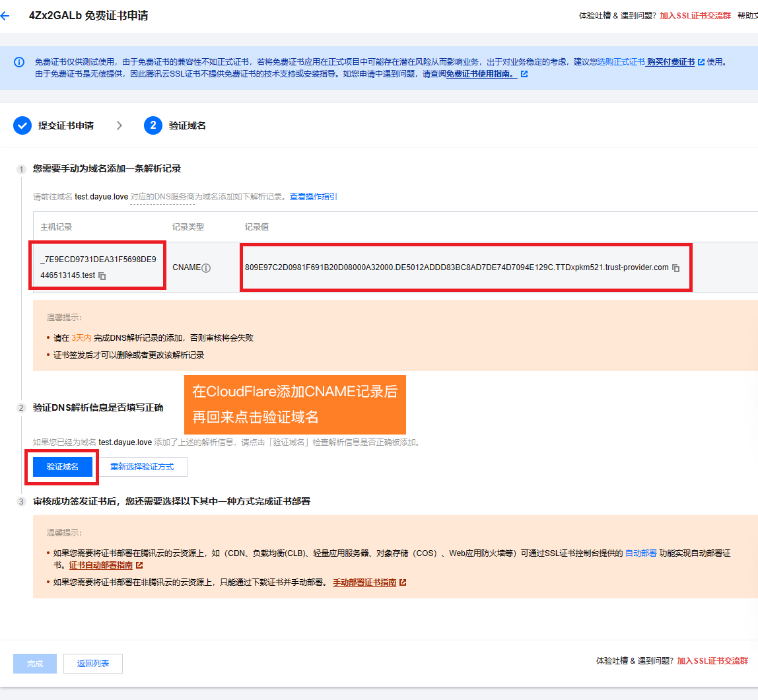This screenshot has height=700, width=758.
Task: Copy the CNAME record value using its copy icon
Action: (675, 268)
